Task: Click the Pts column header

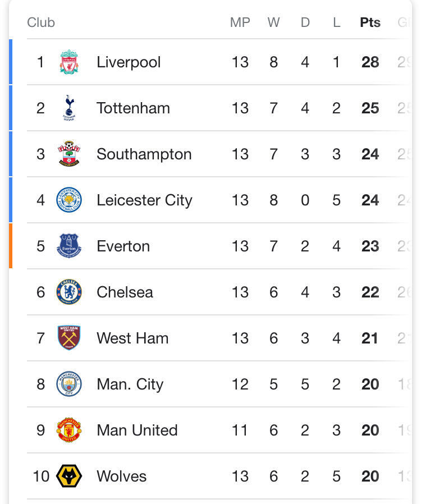Action: (370, 23)
